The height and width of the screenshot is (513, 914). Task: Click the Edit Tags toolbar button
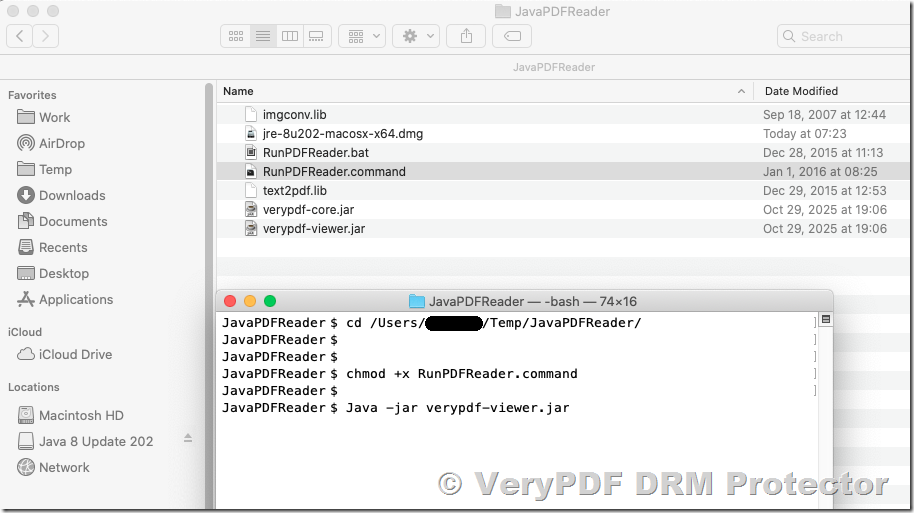(x=512, y=36)
